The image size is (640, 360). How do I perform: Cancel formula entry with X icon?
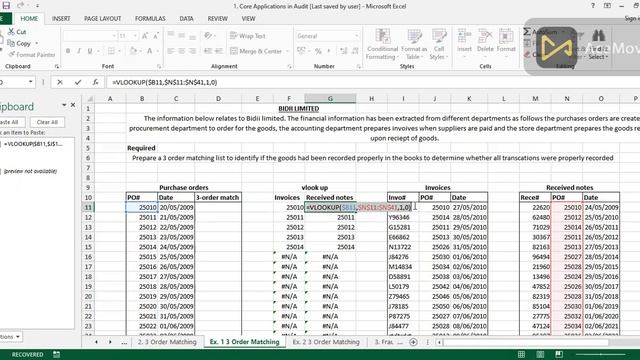tap(60, 82)
